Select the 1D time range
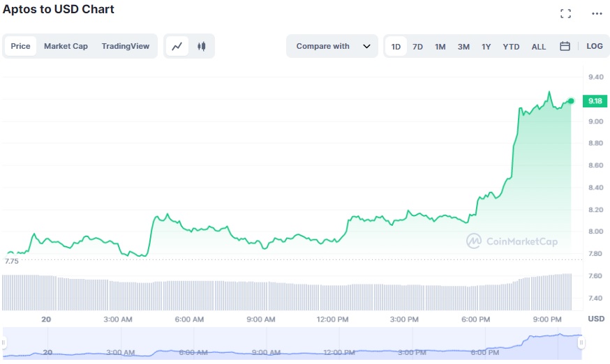 tap(396, 47)
